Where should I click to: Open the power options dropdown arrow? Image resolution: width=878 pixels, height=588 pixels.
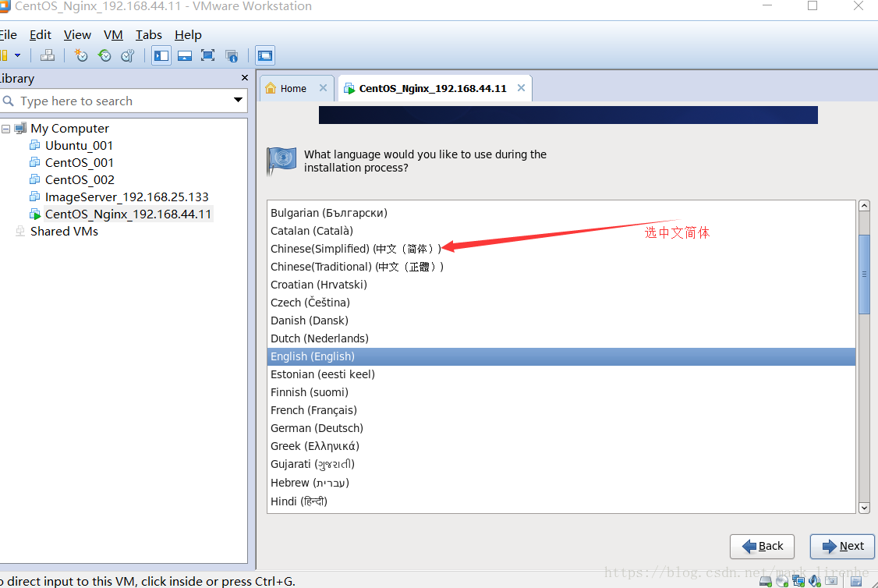[x=17, y=55]
